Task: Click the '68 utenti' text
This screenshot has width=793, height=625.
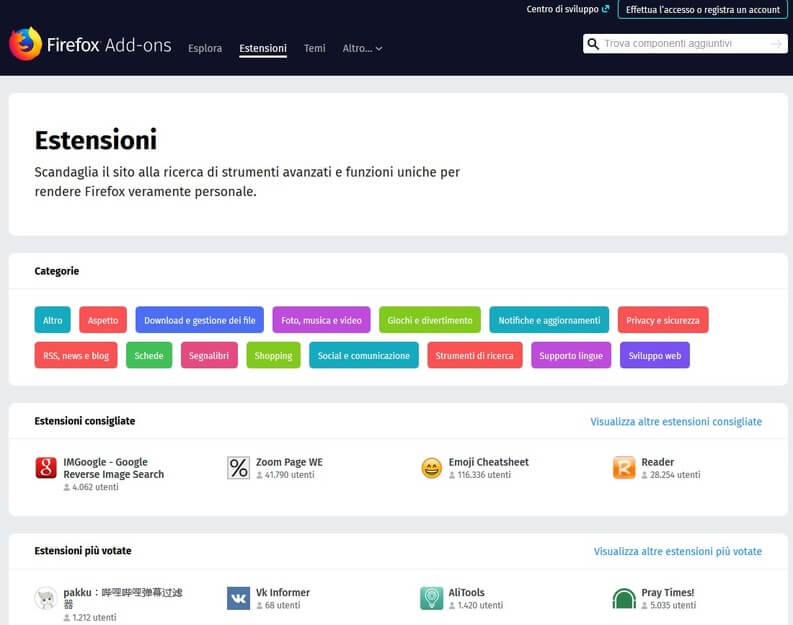Action: tap(282, 606)
